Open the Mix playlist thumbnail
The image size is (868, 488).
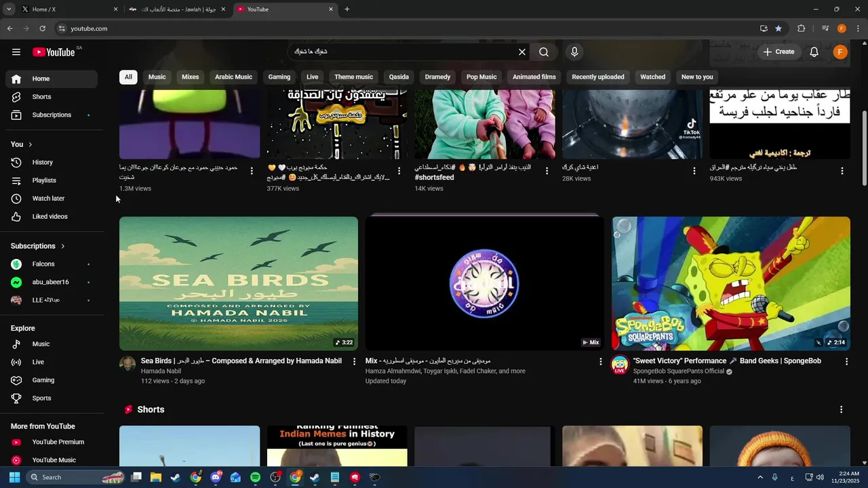(x=484, y=283)
